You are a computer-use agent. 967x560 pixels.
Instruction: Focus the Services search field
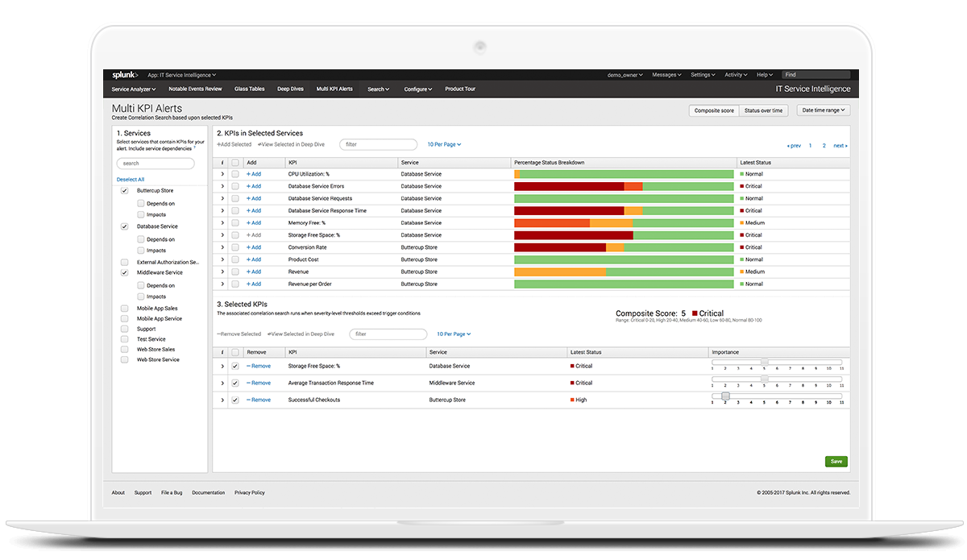pos(156,164)
